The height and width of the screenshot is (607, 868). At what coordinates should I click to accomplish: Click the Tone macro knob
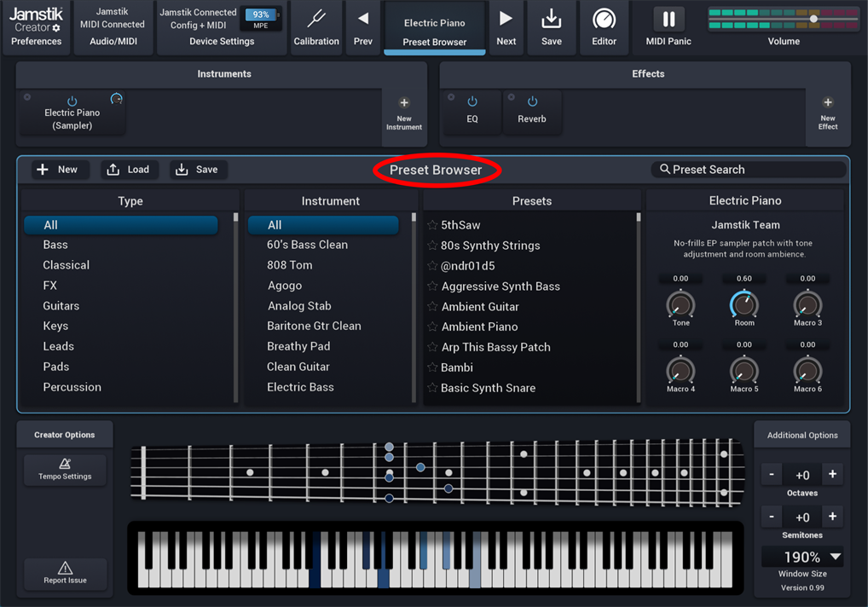tap(680, 304)
